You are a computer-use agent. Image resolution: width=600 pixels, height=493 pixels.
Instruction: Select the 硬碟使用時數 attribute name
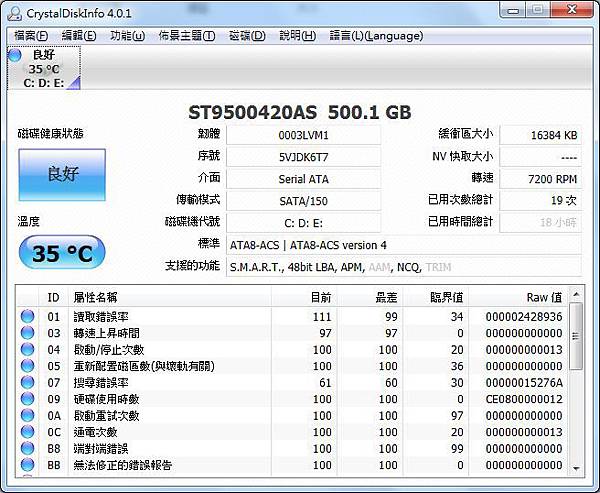tap(106, 399)
